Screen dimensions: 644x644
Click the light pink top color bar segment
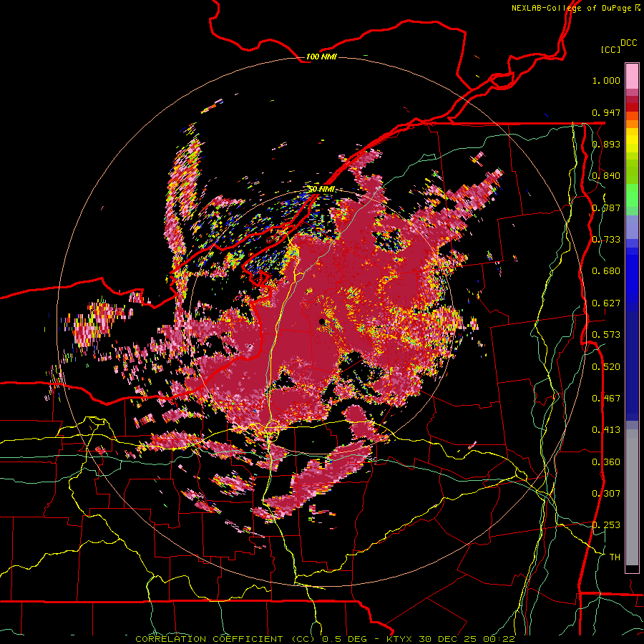[x=632, y=77]
